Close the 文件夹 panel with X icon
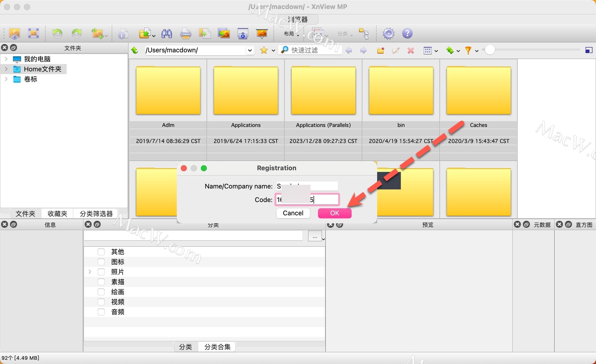Image resolution: width=596 pixels, height=364 pixels. (5, 47)
